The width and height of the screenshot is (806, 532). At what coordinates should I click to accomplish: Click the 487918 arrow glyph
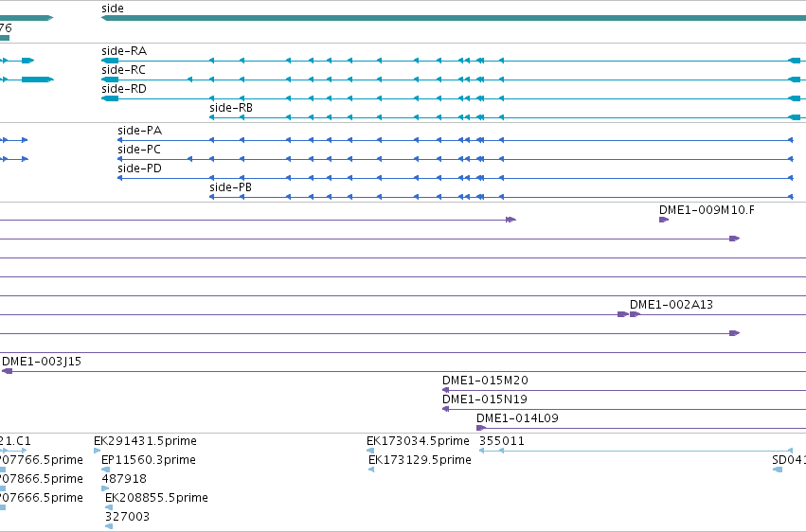105,488
